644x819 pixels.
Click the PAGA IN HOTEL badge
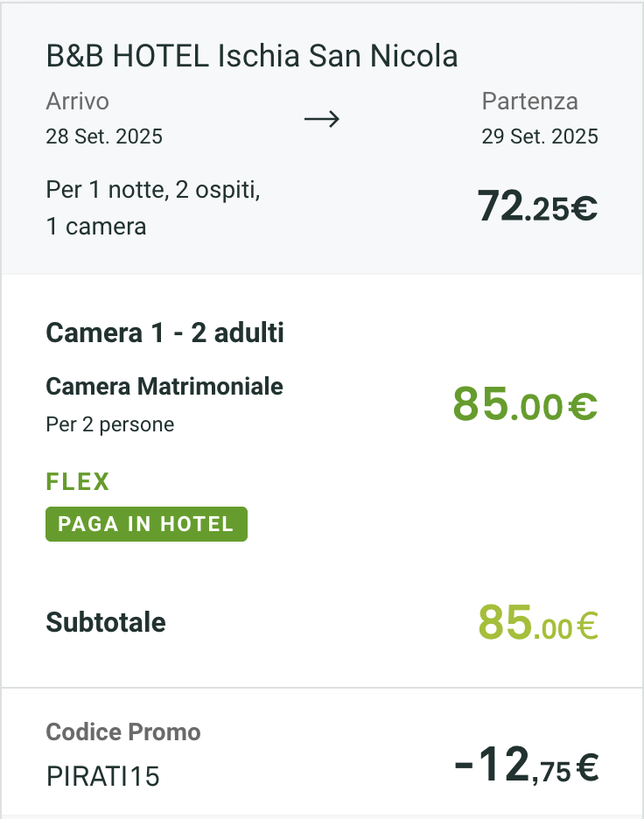(x=146, y=524)
